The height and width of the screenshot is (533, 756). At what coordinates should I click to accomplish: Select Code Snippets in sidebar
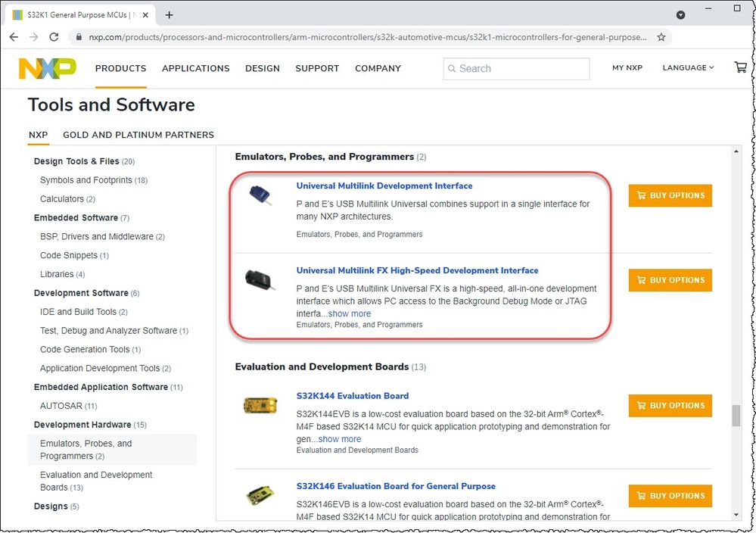pos(69,255)
